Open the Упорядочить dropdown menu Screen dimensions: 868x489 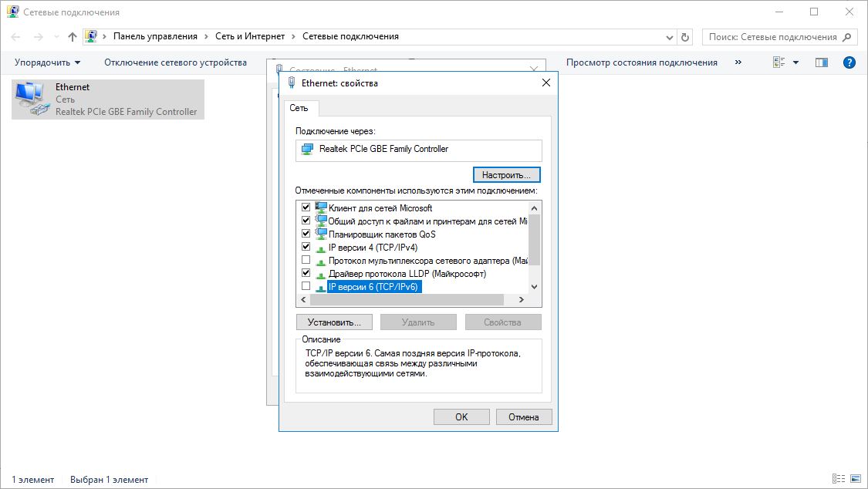(x=47, y=62)
